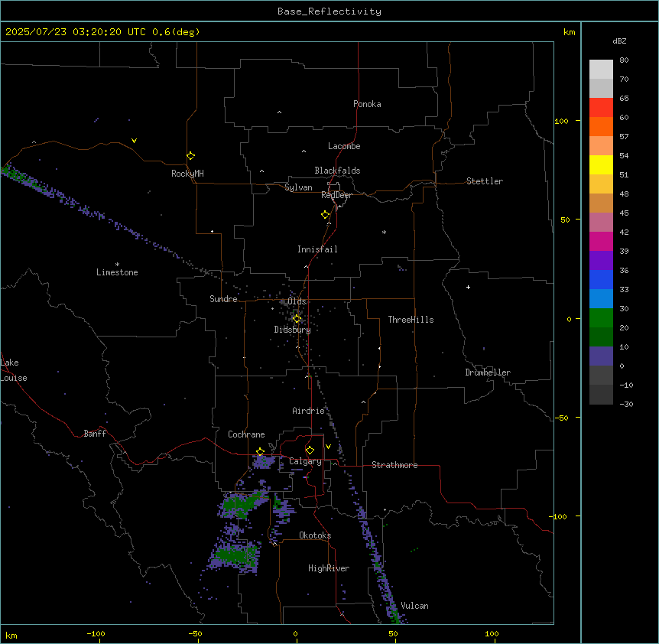Click the Stettler label
Image resolution: width=659 pixels, height=644 pixels.
pos(485,181)
